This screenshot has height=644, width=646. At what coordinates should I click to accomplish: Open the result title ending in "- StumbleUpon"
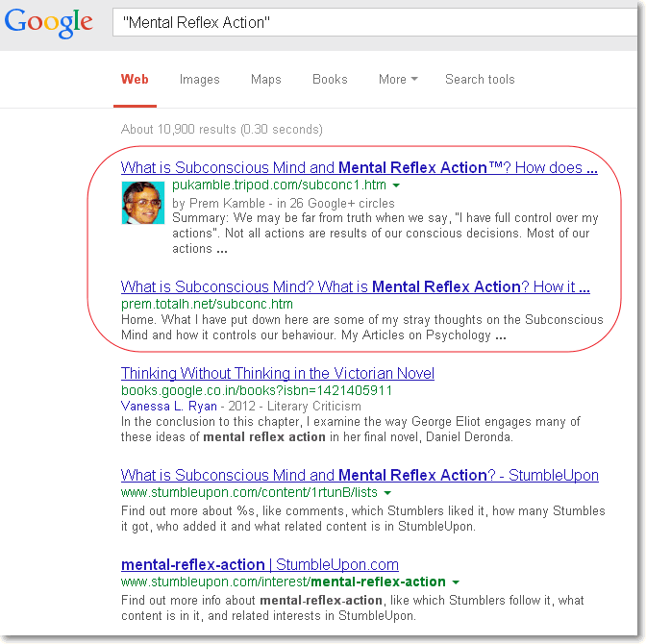(360, 476)
